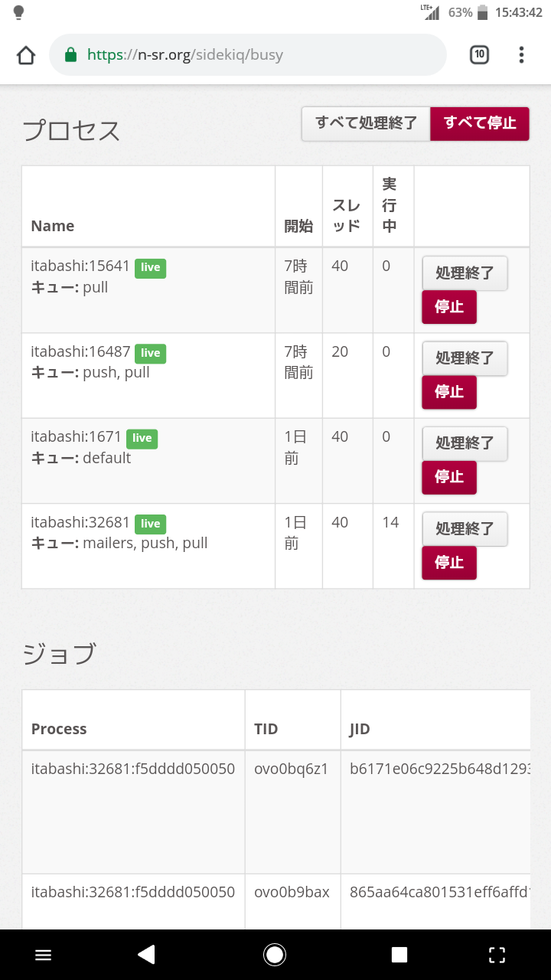Viewport: 551px width, 980px height.
Task: Click the すべて処理終了 button
Action: pos(366,123)
